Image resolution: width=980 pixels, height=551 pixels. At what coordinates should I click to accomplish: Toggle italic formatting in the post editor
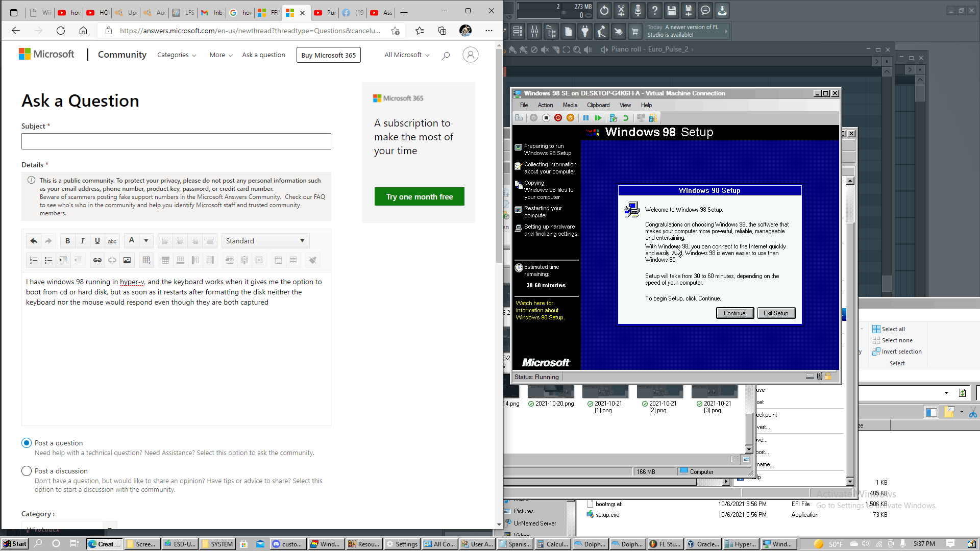click(82, 241)
